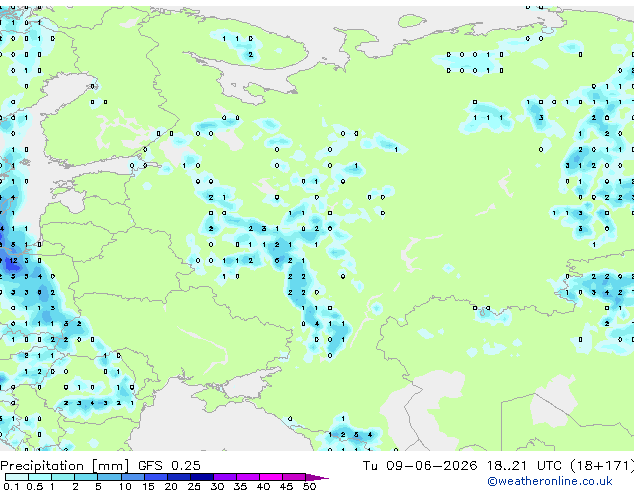Image resolution: width=634 pixels, height=490 pixels.
Task: Click the 1–2 mm legend color swatch
Action: pos(63,477)
